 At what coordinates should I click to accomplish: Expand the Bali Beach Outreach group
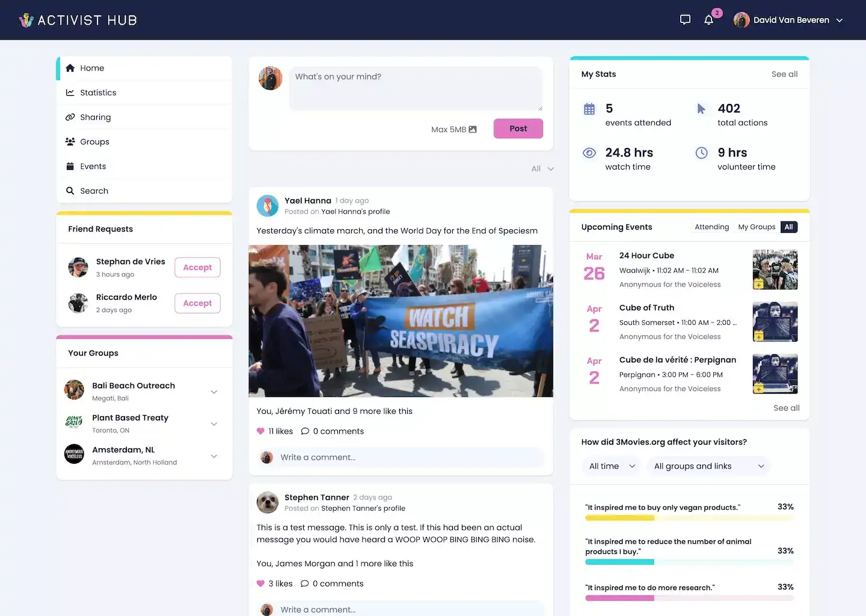click(x=213, y=391)
